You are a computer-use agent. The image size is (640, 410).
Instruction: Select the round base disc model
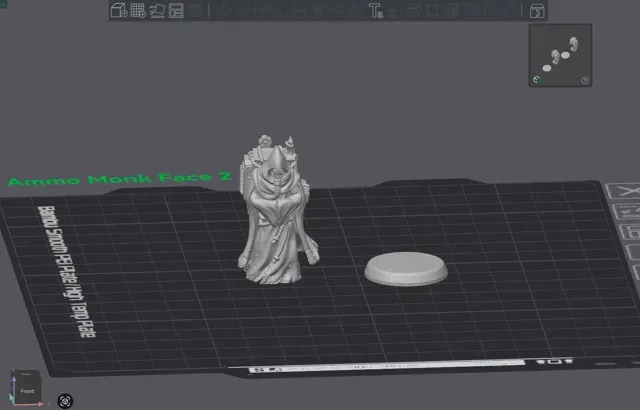406,268
